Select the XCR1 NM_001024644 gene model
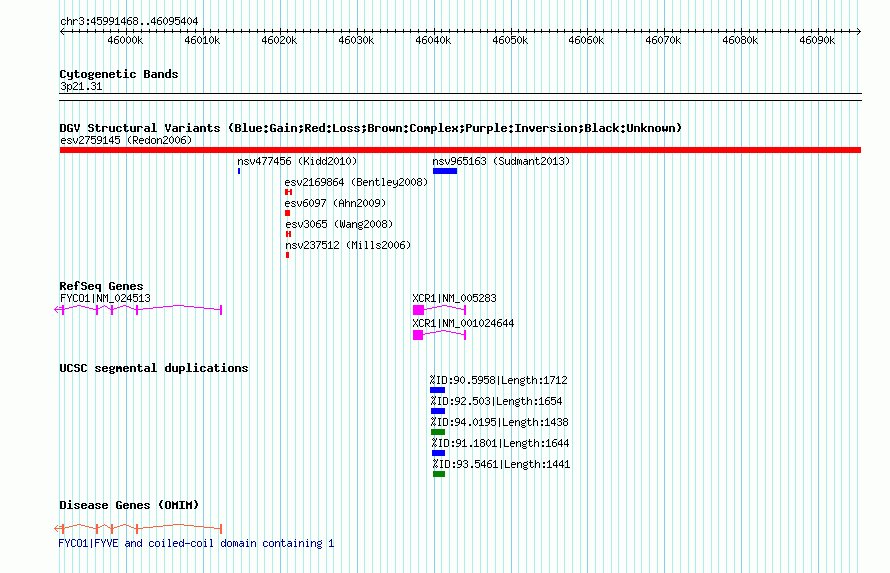890x573 pixels. (x=439, y=335)
